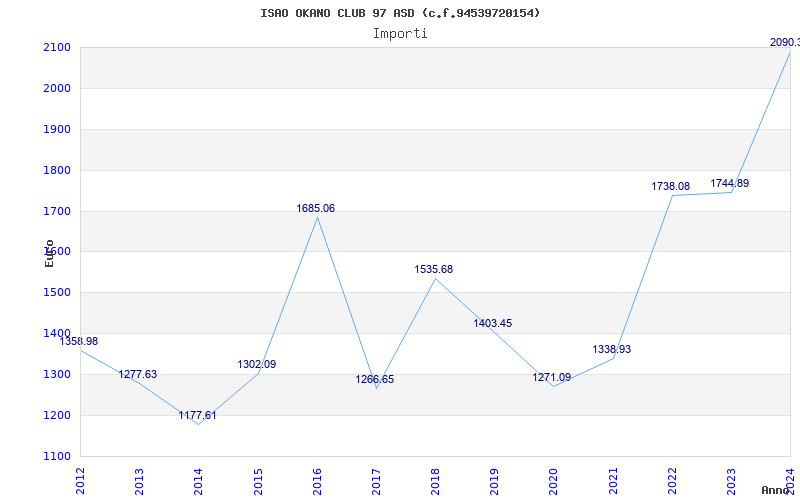The image size is (800, 500).
Task: Click the 'Importi' subtitle
Action: point(400,34)
